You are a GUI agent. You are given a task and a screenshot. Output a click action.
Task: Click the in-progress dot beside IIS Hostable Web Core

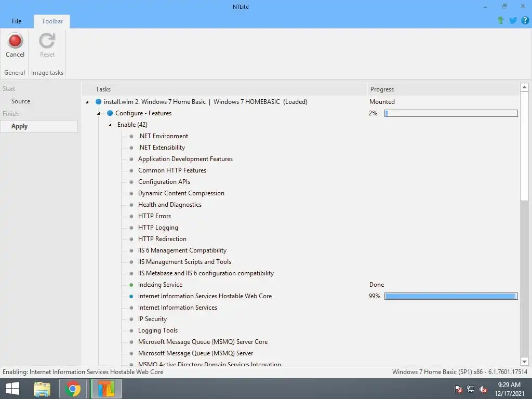[131, 296]
